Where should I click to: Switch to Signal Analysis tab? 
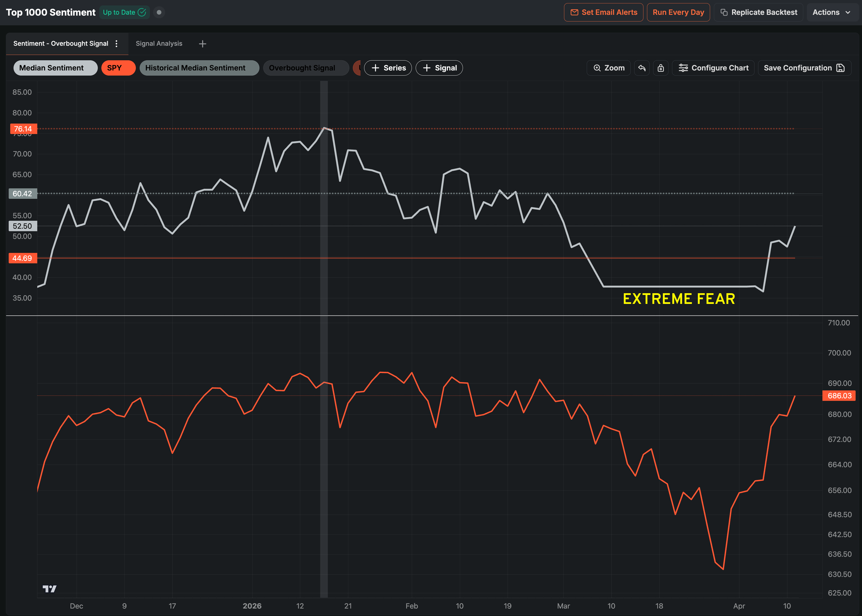click(x=159, y=44)
